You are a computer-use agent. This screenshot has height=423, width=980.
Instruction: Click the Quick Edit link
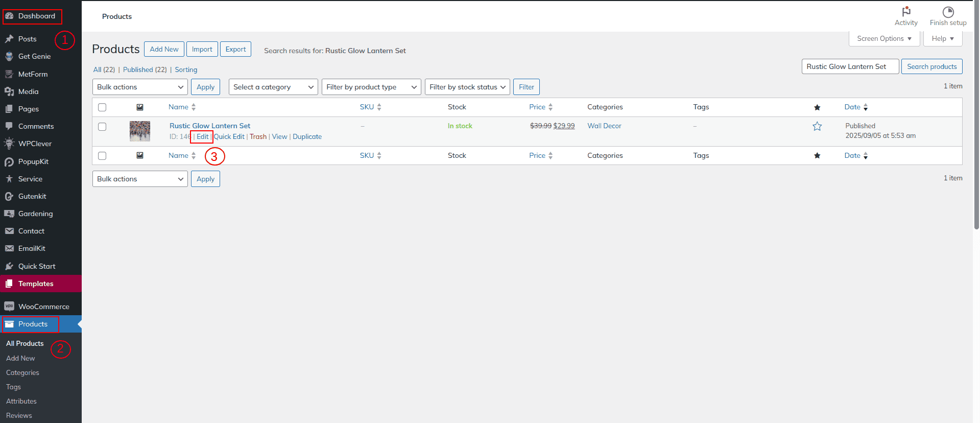pyautogui.click(x=229, y=136)
